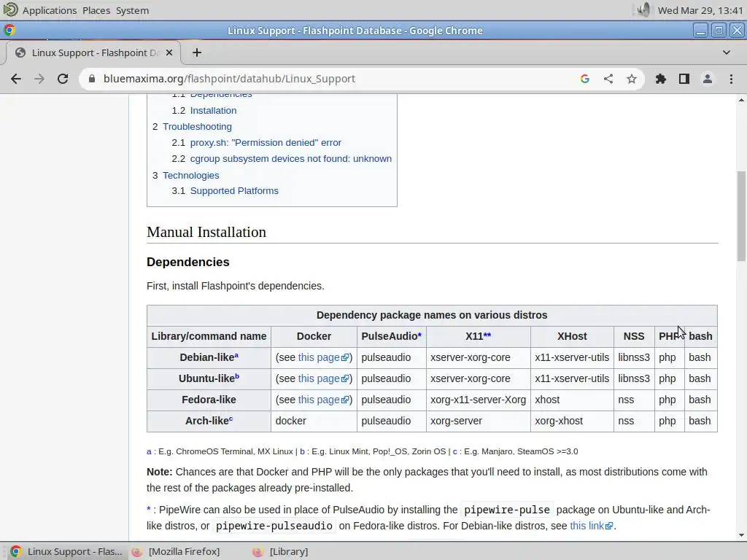Select Chrome window in bottom taskbar
The height and width of the screenshot is (560, 747).
[66, 551]
